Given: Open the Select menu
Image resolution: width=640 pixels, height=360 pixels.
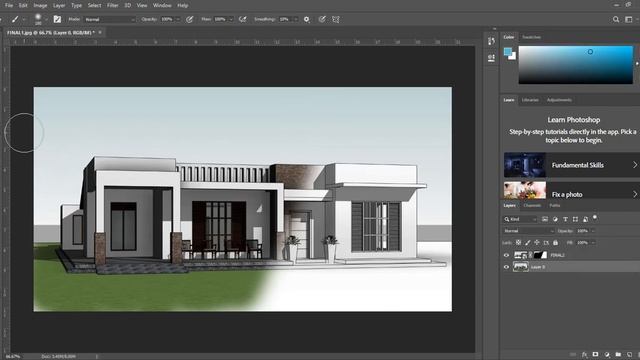Looking at the screenshot, I should tap(94, 5).
